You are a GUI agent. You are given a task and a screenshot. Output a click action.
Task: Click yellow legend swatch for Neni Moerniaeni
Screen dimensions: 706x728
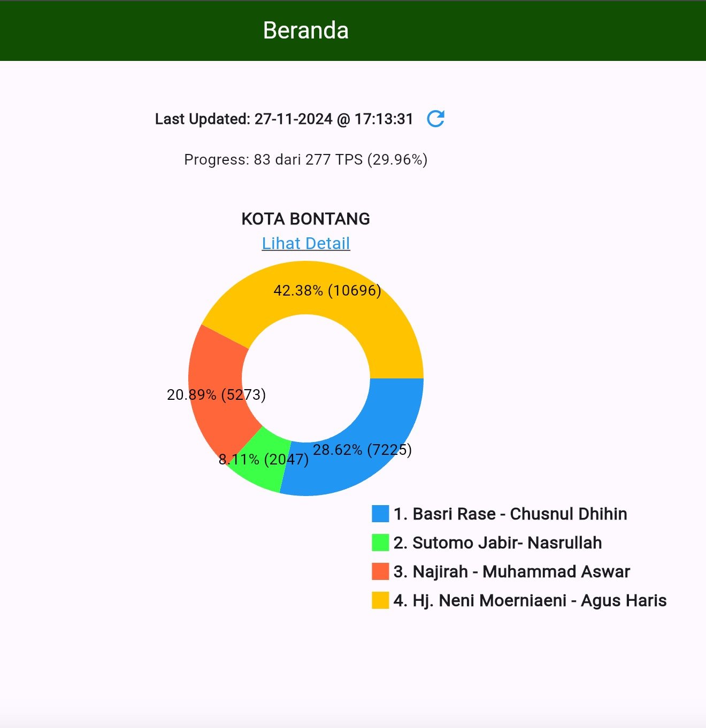tap(380, 600)
